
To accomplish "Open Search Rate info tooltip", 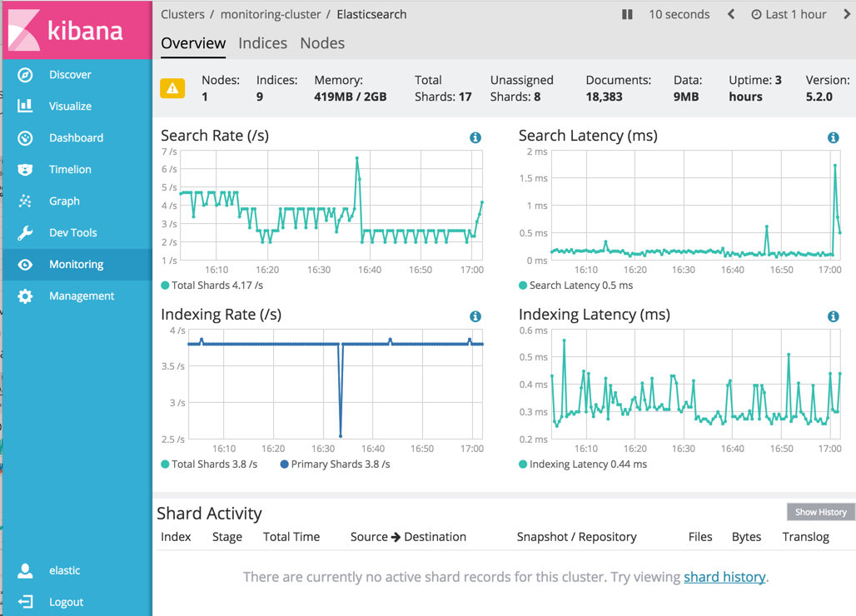I will pos(475,137).
